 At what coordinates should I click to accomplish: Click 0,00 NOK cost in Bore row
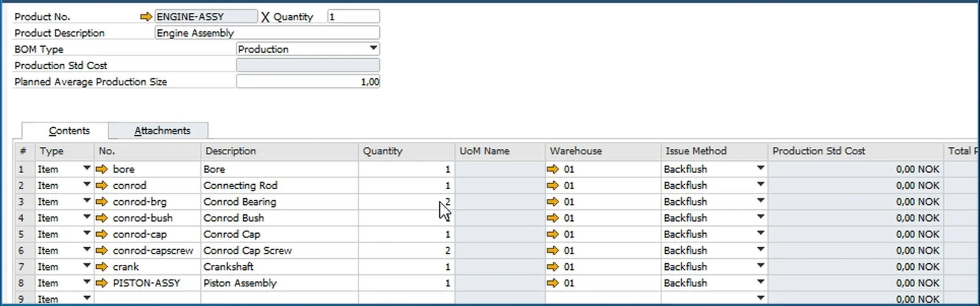[856, 169]
